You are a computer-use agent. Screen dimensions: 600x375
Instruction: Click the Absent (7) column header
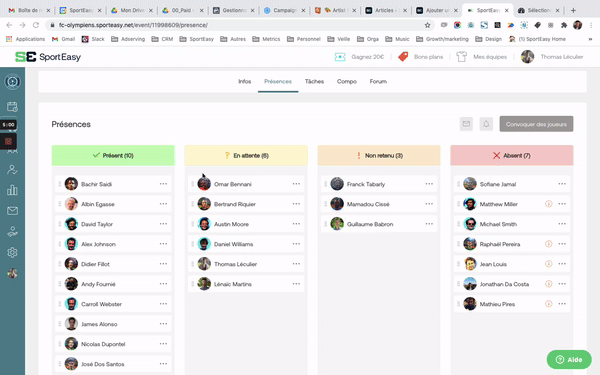click(x=512, y=155)
